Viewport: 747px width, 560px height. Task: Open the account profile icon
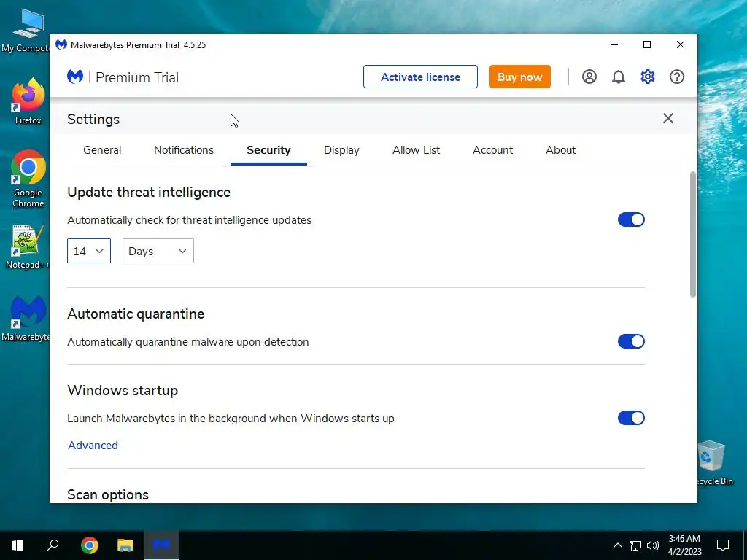[x=589, y=77]
